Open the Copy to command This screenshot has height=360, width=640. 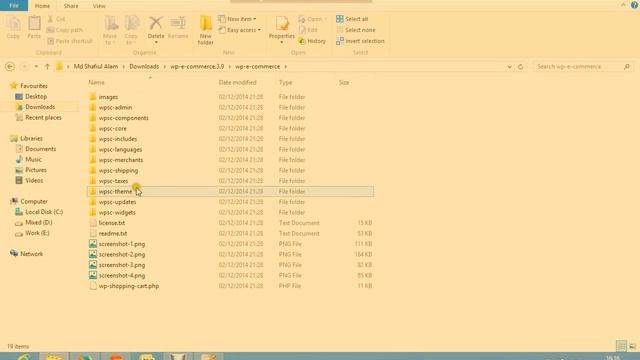tap(131, 31)
